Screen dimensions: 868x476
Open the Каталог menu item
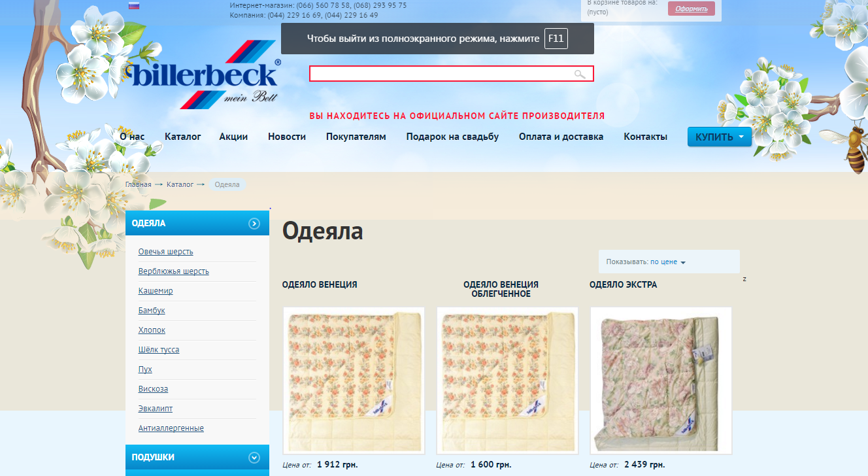(x=182, y=137)
